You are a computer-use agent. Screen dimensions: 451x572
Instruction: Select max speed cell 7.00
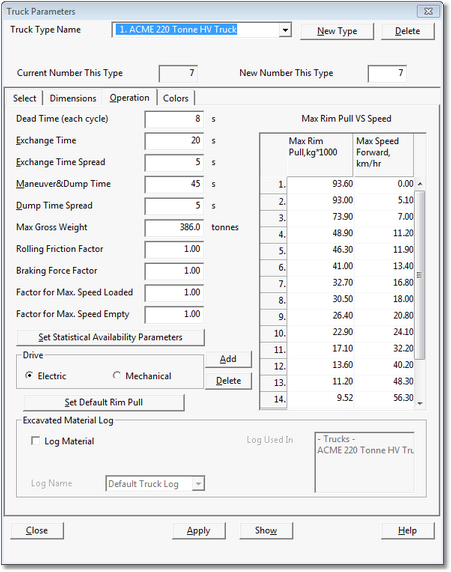point(384,217)
